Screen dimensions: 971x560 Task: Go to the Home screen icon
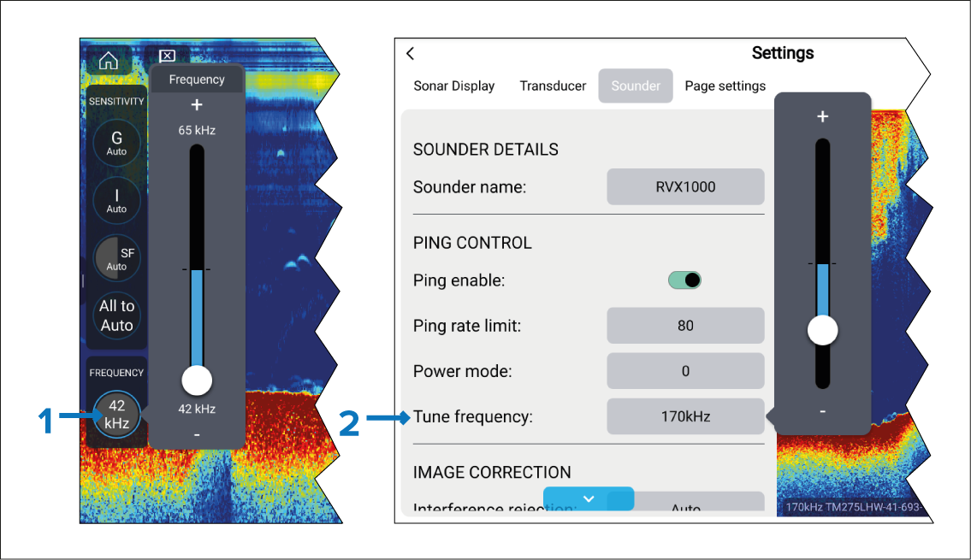click(x=108, y=61)
